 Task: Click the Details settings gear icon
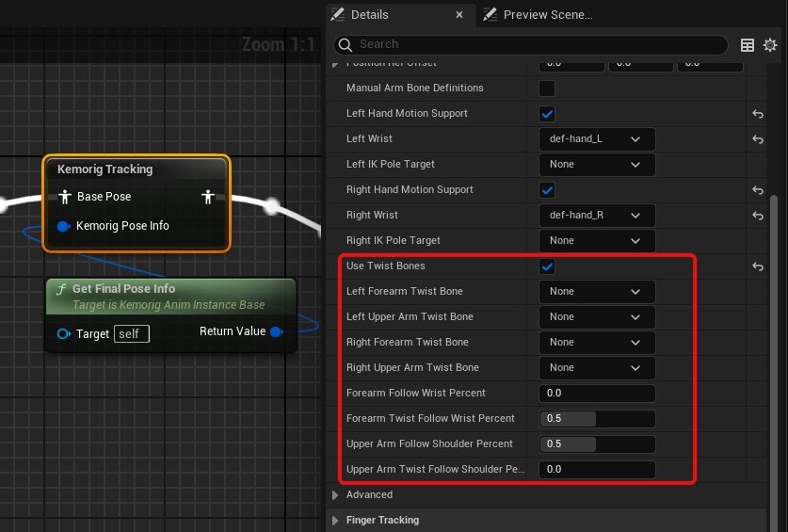point(770,45)
